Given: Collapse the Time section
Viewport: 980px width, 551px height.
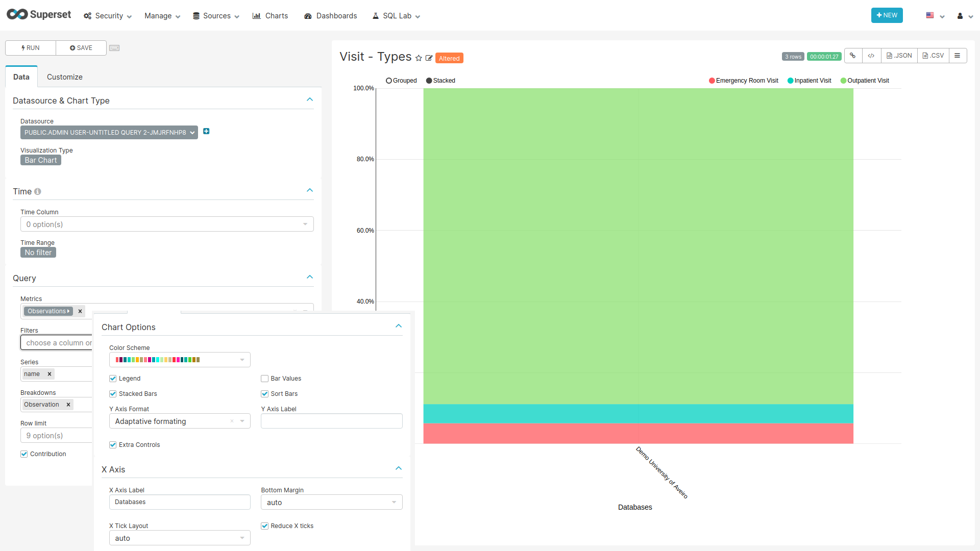Looking at the screenshot, I should (310, 190).
